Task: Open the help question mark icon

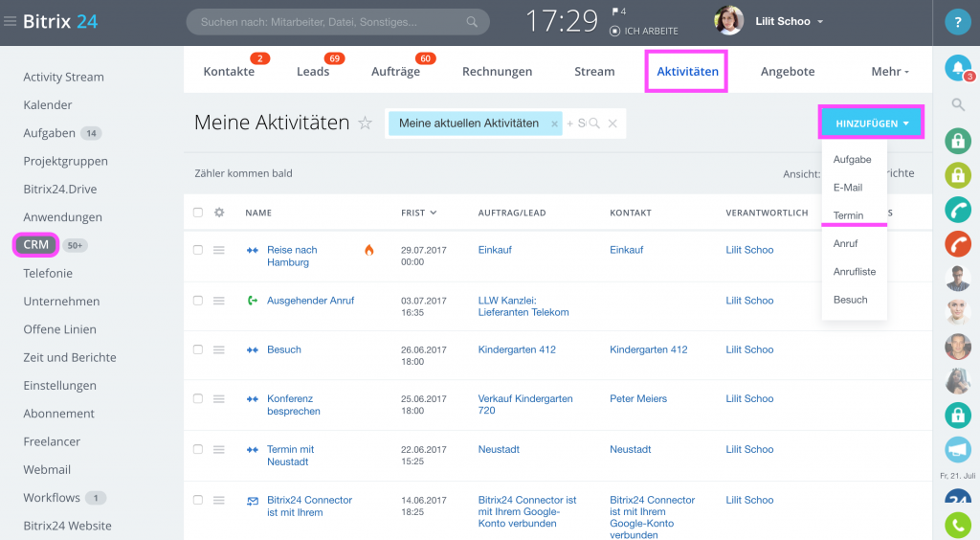Action: click(957, 22)
